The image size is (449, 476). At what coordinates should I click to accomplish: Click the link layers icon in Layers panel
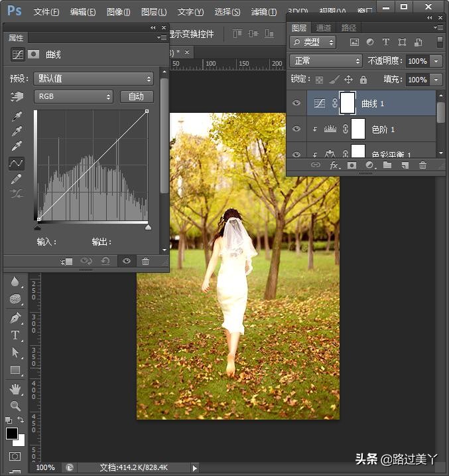pos(316,165)
